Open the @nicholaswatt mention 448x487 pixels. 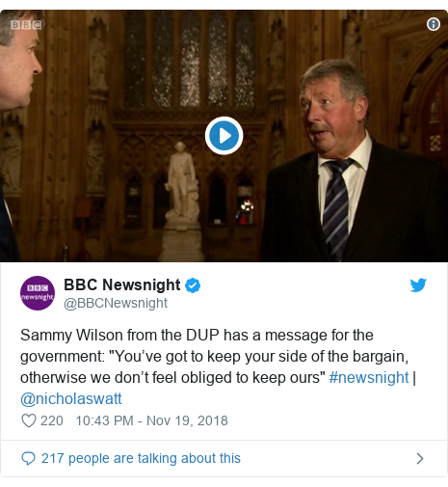pos(71,398)
